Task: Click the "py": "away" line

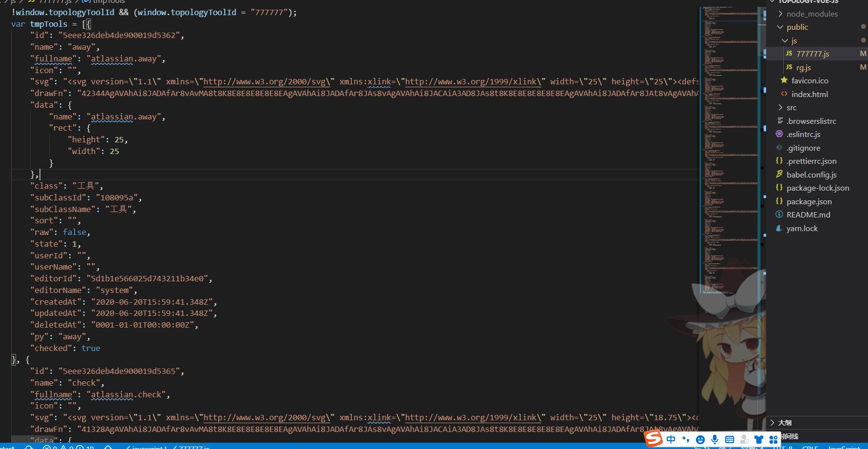Action: [x=60, y=337]
